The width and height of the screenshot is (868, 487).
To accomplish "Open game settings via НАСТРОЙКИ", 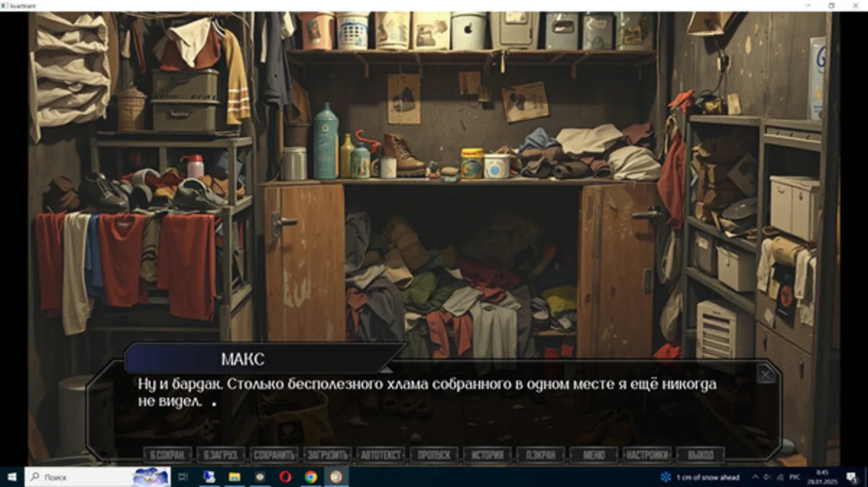I will pyautogui.click(x=647, y=455).
